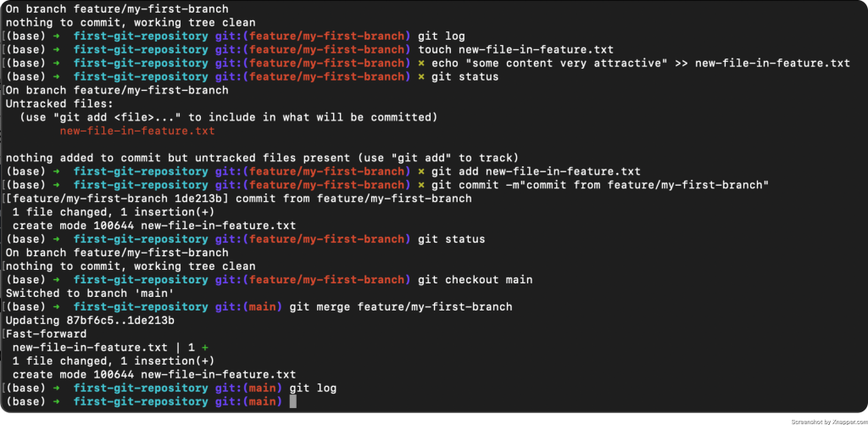Click the yellow ✗ before git commit command
The height and width of the screenshot is (425, 868).
420,185
